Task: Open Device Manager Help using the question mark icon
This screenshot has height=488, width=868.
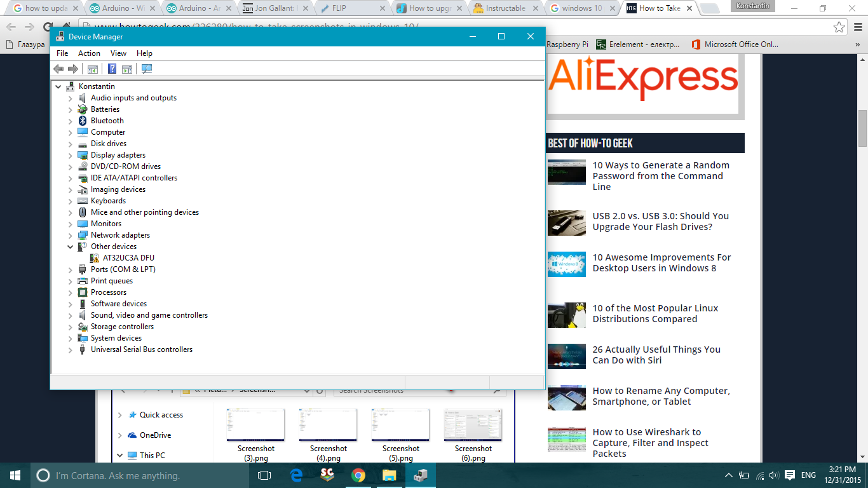Action: 112,69
